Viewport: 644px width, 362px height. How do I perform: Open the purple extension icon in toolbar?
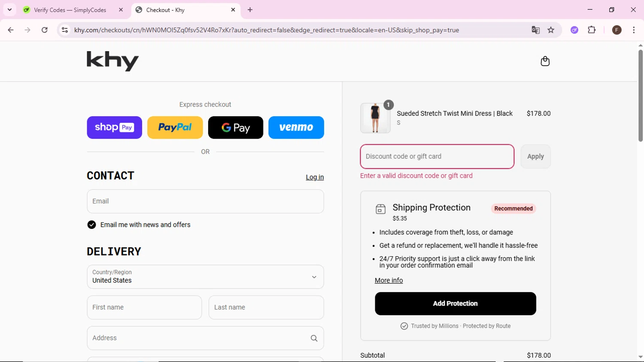574,30
